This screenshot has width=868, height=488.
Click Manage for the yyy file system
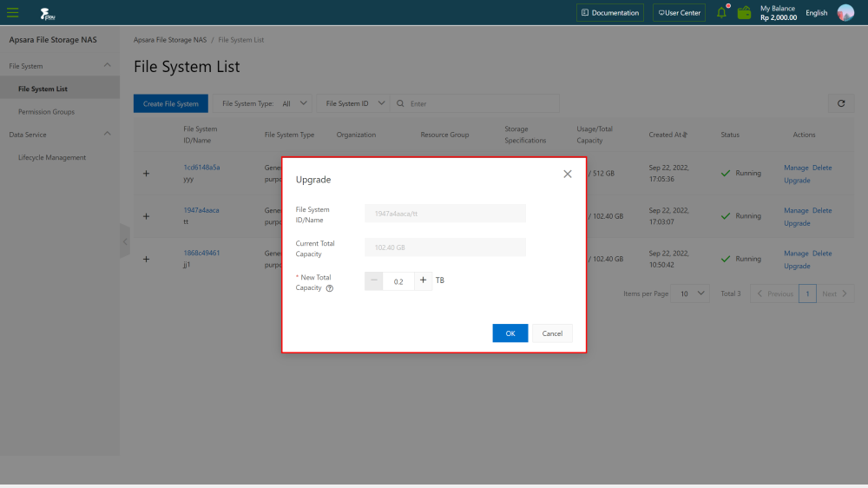(x=796, y=168)
